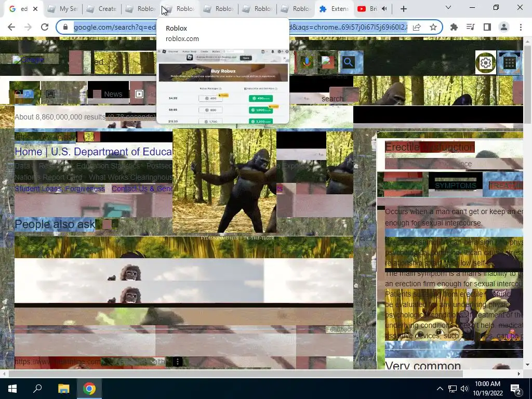Search by voice with the microphone icon
The width and height of the screenshot is (532, 399).
point(307,62)
